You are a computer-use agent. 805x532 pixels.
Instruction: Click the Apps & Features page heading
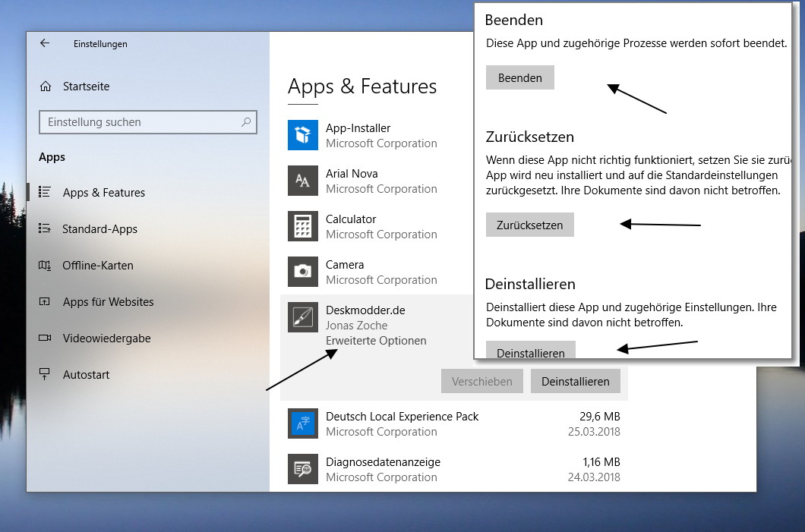362,87
